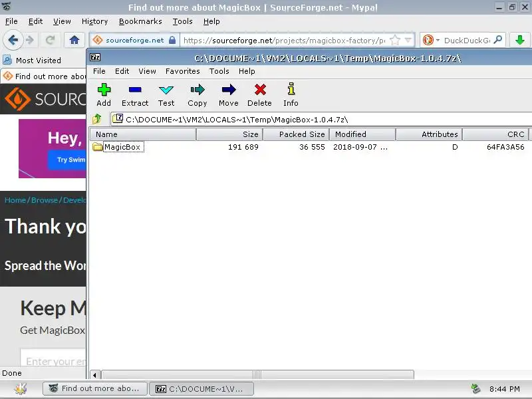Open Mypal browser Help menu

pyautogui.click(x=211, y=21)
